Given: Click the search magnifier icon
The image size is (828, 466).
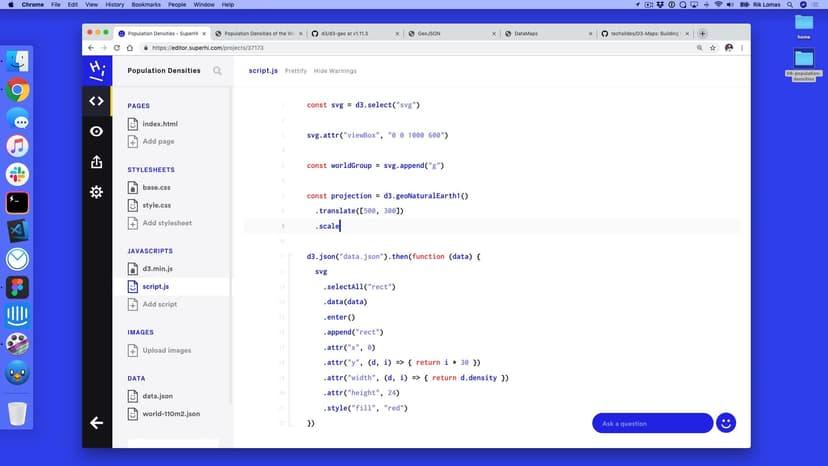Looking at the screenshot, I should pos(218,71).
